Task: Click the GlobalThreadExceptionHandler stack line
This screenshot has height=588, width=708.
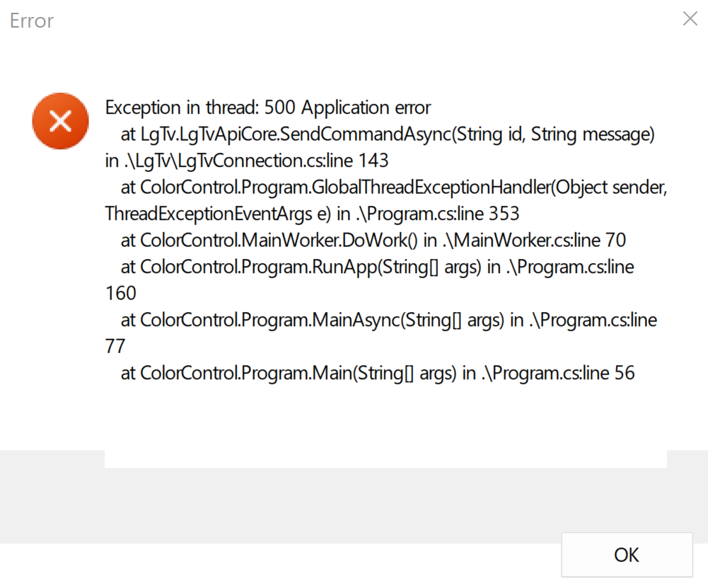Action: pyautogui.click(x=394, y=188)
